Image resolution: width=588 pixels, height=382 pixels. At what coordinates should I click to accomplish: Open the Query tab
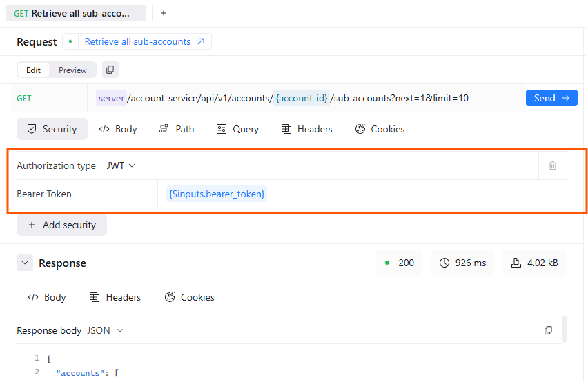(237, 129)
